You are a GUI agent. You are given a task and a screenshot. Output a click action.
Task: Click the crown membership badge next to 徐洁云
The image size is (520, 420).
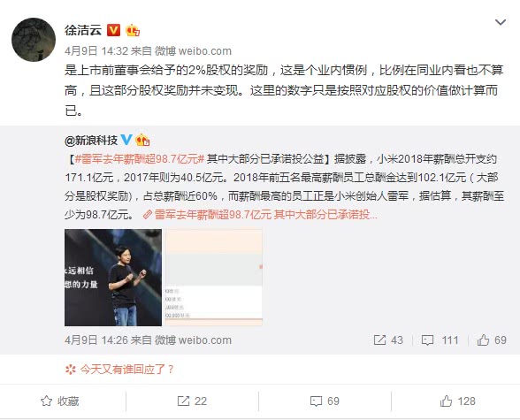133,30
